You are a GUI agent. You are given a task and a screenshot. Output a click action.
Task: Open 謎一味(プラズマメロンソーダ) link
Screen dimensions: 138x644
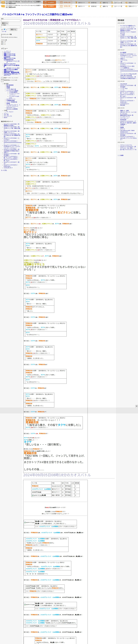click(x=128, y=150)
